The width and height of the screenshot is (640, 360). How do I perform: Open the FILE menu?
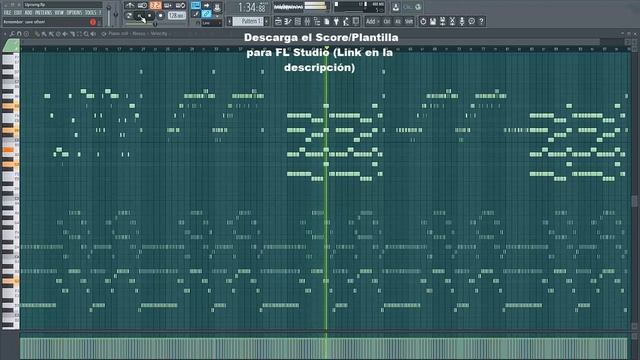point(7,13)
